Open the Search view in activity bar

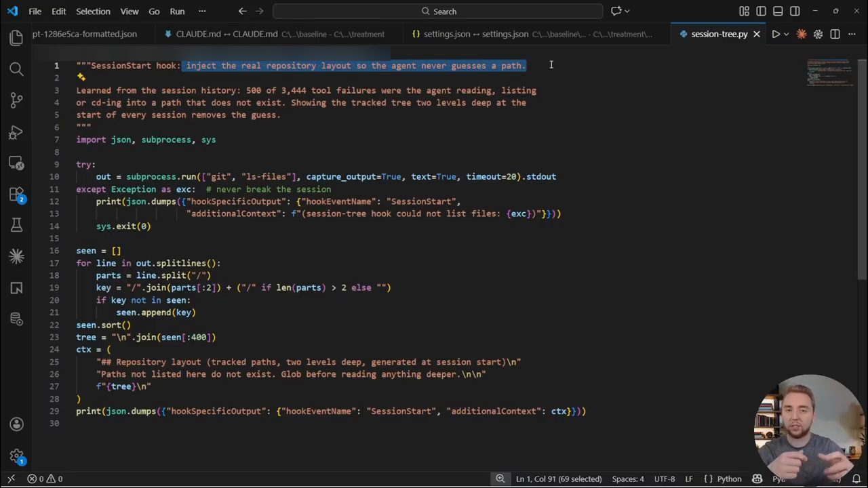click(16, 69)
